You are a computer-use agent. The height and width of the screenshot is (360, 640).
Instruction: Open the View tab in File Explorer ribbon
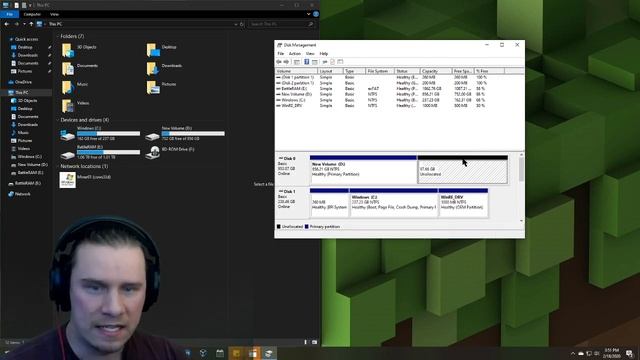pyautogui.click(x=54, y=14)
